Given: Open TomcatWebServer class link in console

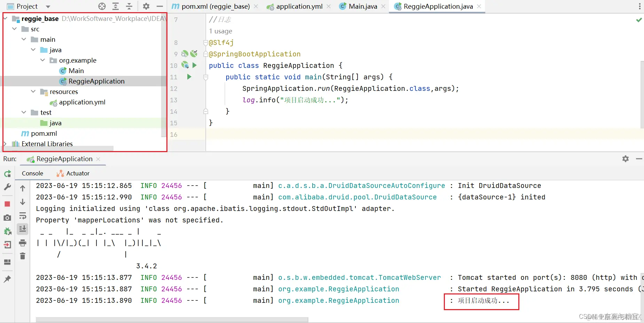Looking at the screenshot, I should [x=359, y=277].
